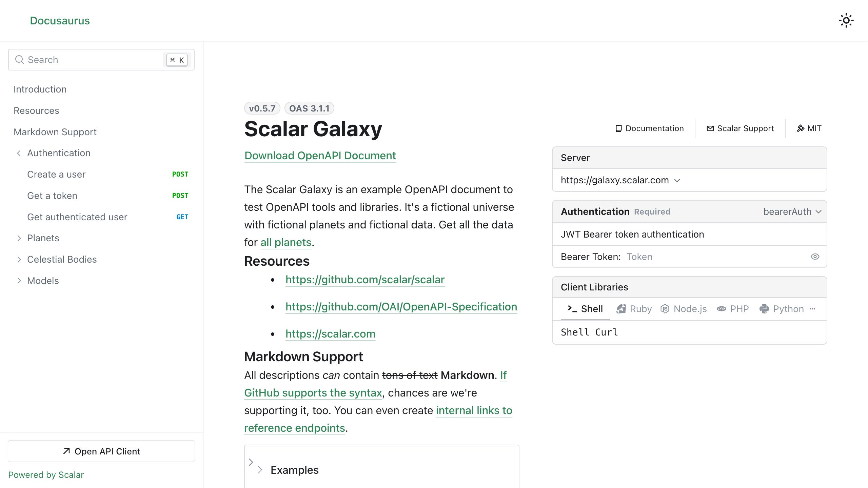
Task: Select Markdown Support in the sidebar
Action: 55,132
